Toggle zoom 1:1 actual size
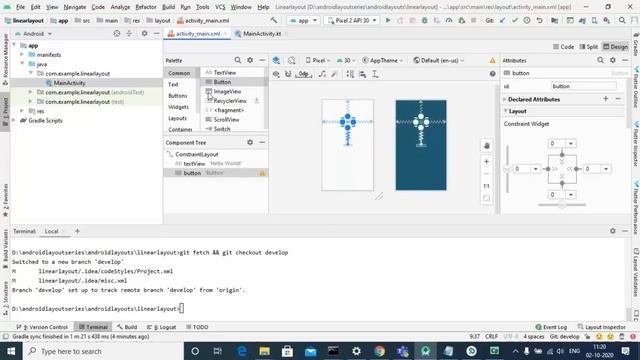The width and height of the screenshot is (640, 360). pyautogui.click(x=487, y=186)
